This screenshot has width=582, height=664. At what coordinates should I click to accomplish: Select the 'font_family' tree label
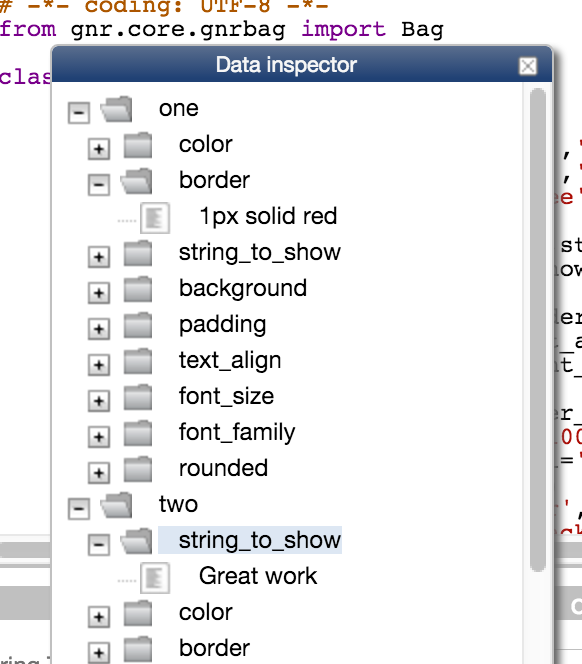pyautogui.click(x=237, y=432)
